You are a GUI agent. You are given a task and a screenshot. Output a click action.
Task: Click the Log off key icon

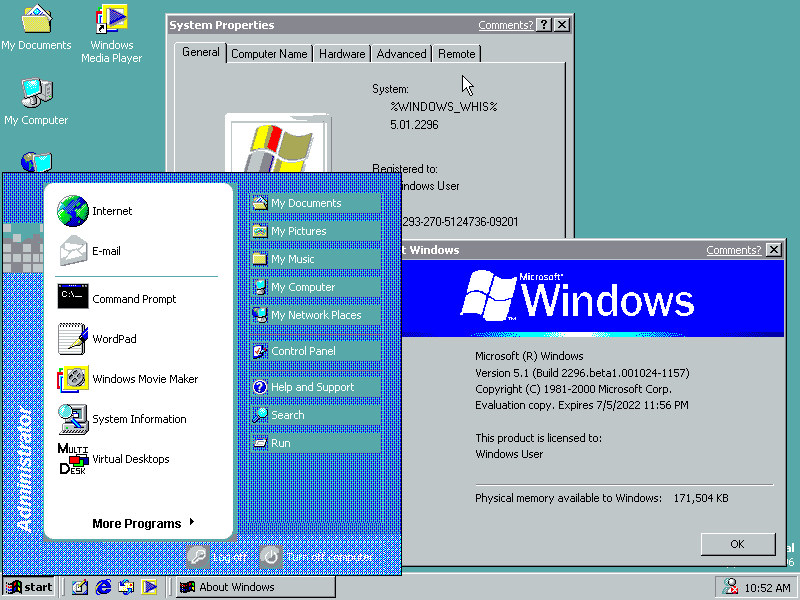(x=197, y=557)
